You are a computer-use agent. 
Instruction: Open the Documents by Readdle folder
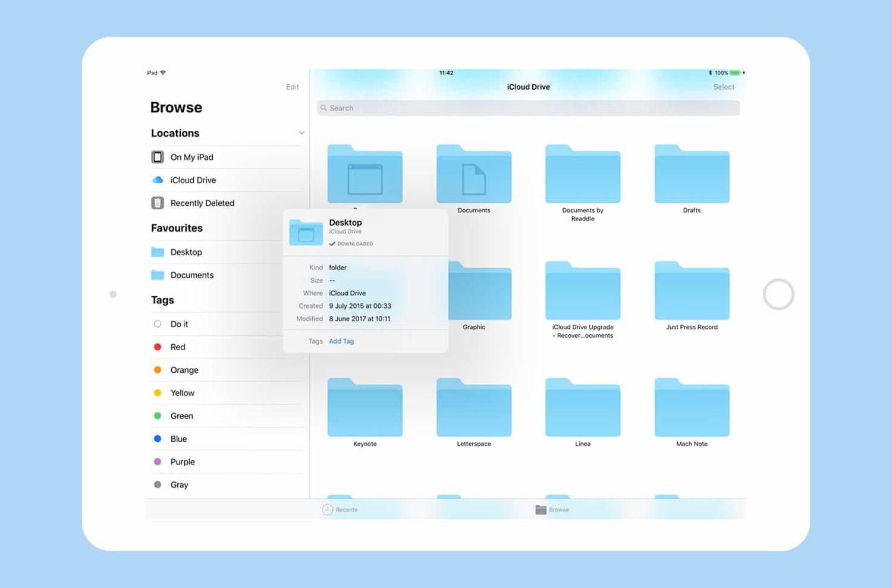[583, 174]
